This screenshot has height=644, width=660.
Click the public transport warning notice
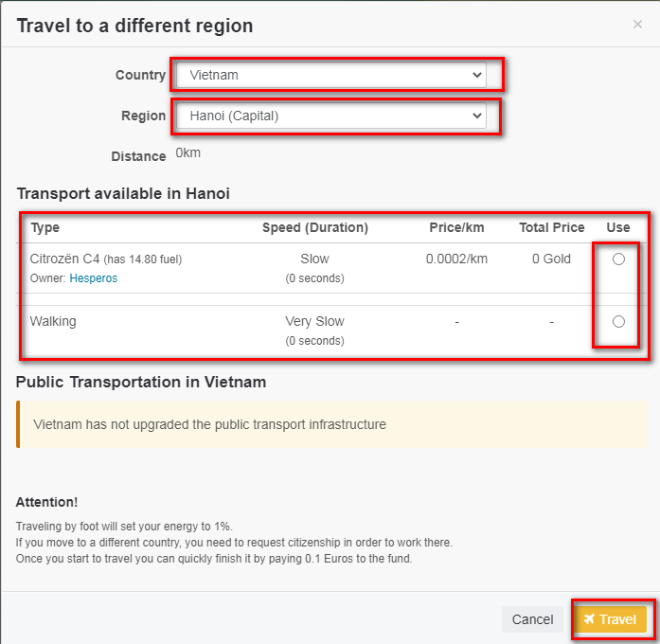point(331,424)
